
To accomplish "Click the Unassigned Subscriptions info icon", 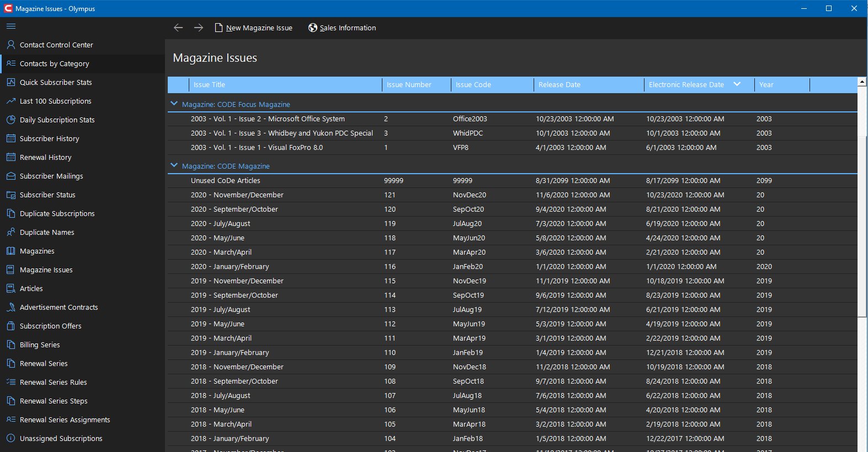I will point(11,438).
